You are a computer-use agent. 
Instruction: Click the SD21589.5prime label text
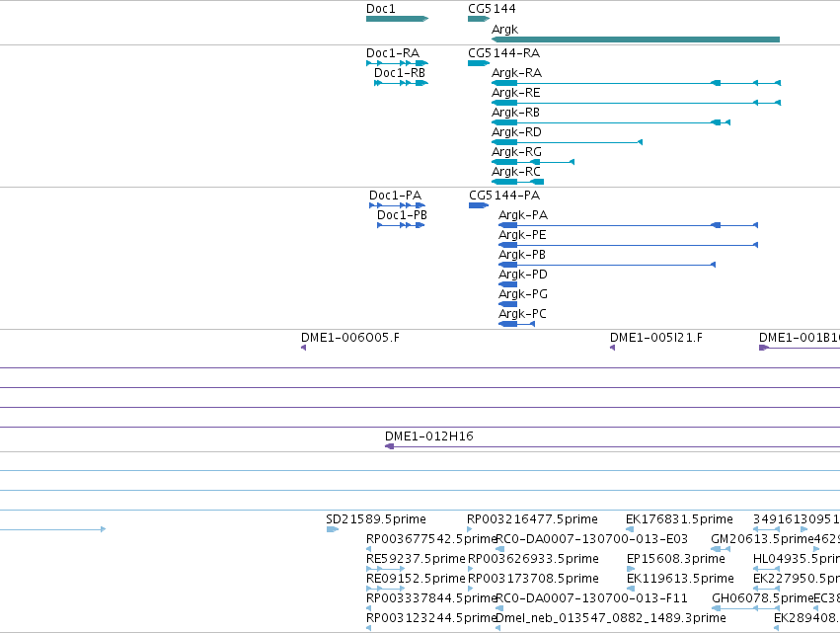click(375, 518)
